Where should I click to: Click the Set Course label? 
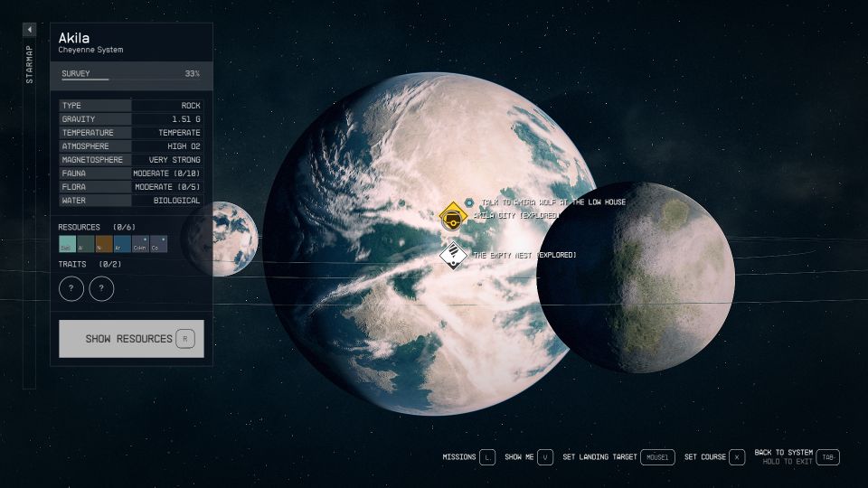click(x=704, y=457)
